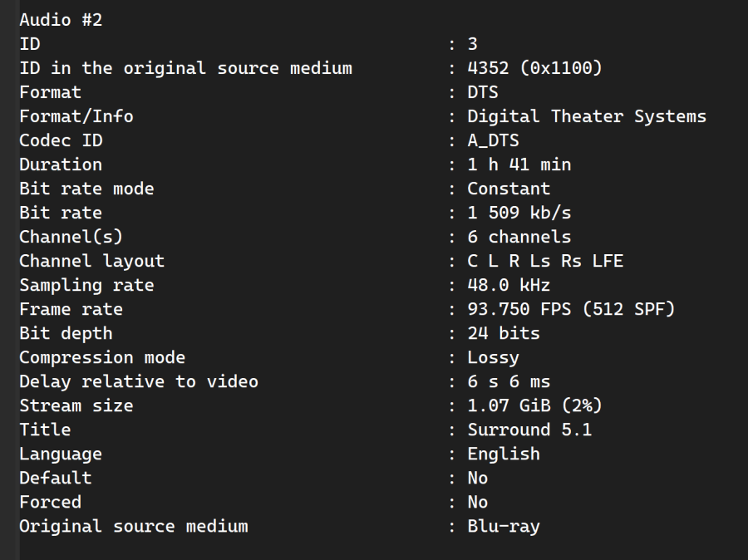Click the "Digital Theater Systems" text
Viewport: 748px width, 560px height.
[586, 116]
